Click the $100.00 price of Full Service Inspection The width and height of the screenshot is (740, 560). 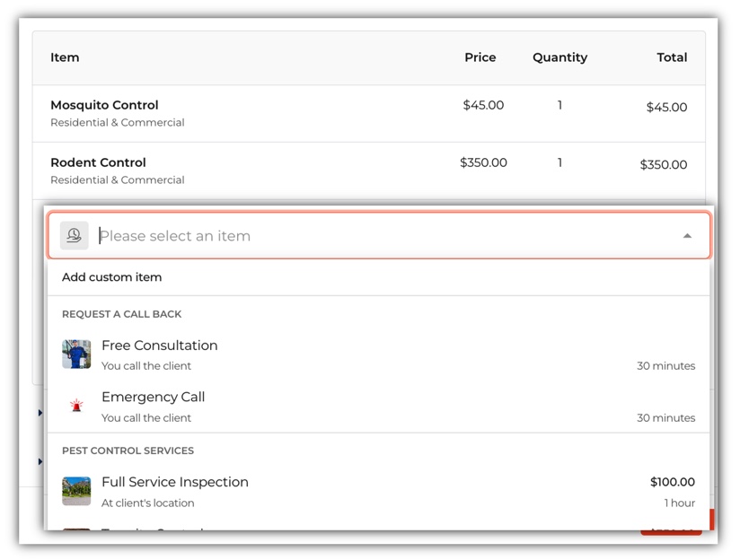coord(672,482)
